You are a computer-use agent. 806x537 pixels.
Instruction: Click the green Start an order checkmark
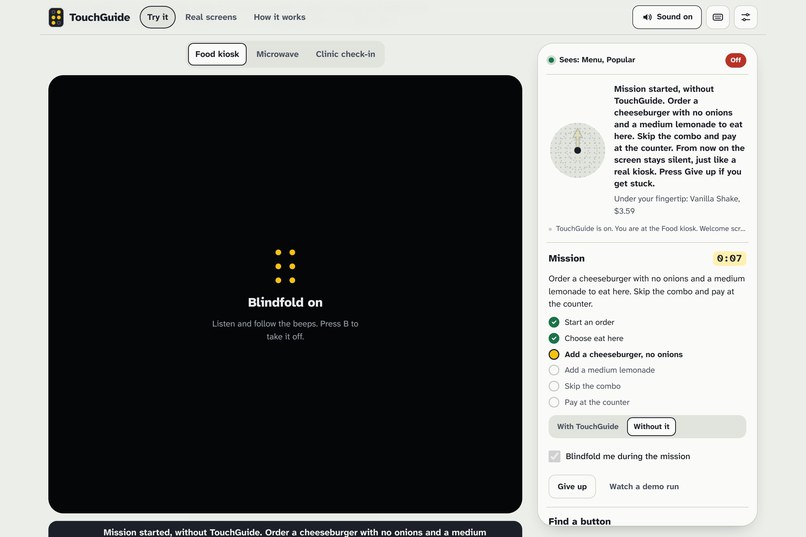[554, 322]
